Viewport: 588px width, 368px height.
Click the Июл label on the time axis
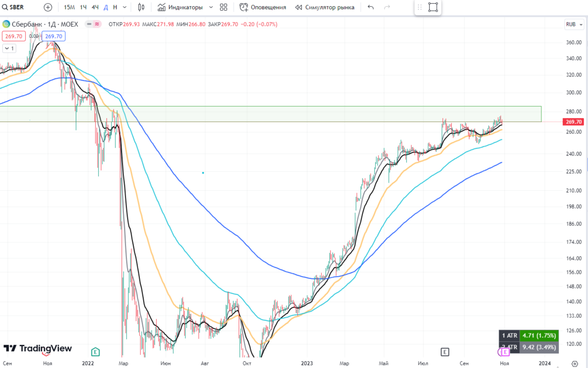click(423, 364)
